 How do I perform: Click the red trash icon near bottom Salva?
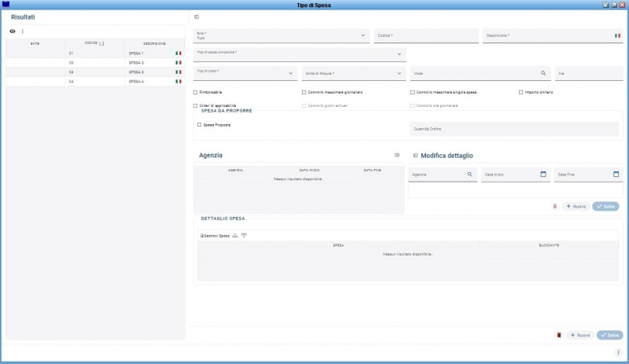coord(559,335)
